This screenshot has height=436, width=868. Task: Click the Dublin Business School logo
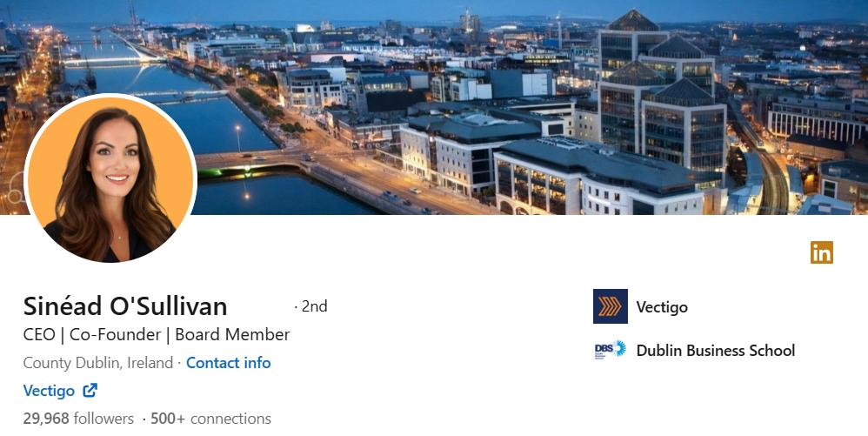(x=610, y=350)
